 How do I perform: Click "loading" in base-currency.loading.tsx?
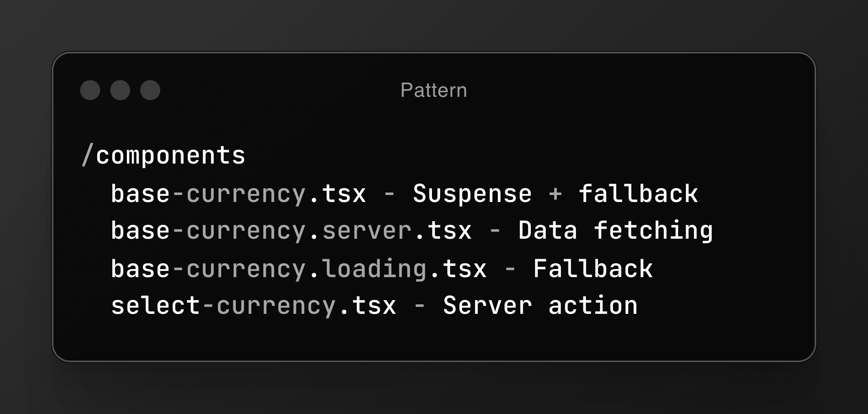click(x=374, y=268)
